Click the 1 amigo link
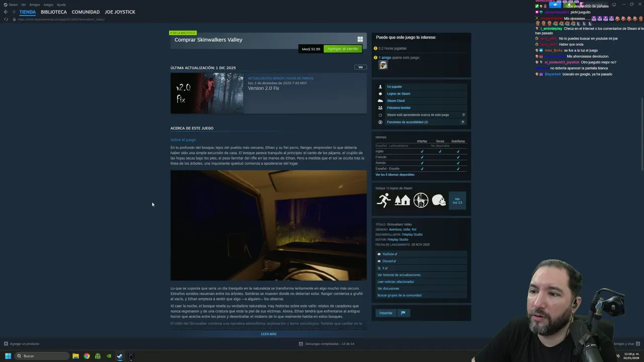Image resolution: width=644 pixels, height=362 pixels. [385, 57]
